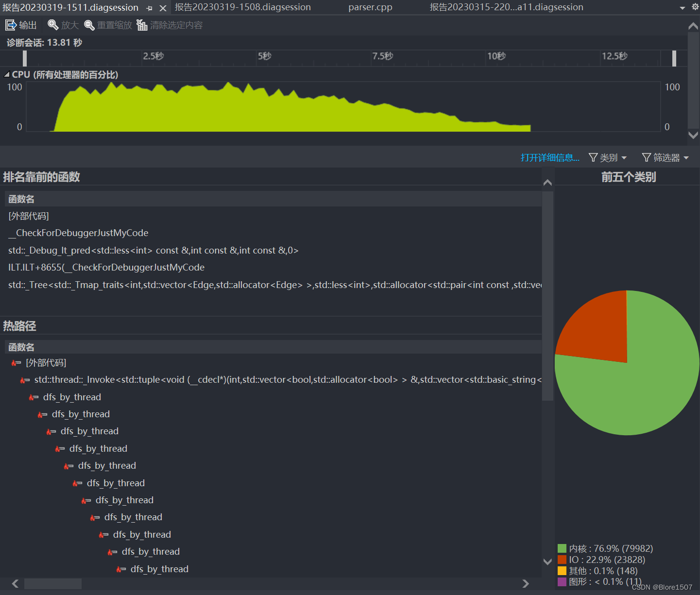
Task: Click the hot path flame icon beside [外部代码]
Action: (x=16, y=363)
